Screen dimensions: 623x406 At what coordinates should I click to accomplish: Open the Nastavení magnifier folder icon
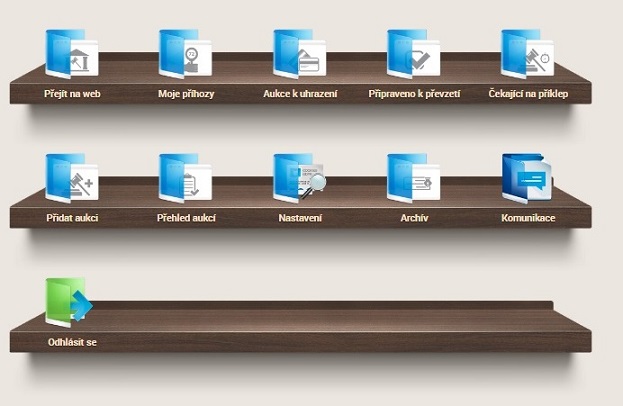[298, 177]
